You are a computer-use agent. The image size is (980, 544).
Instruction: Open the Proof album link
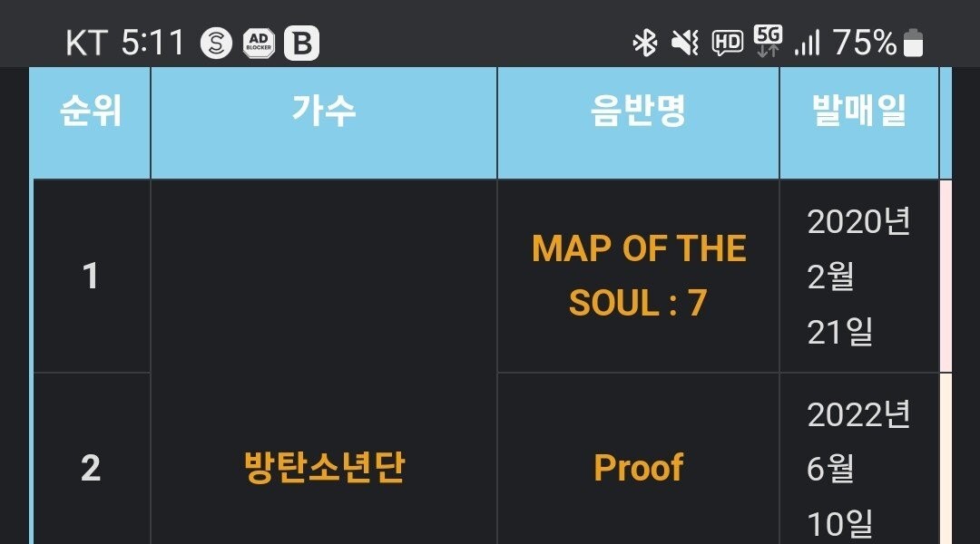tap(638, 468)
